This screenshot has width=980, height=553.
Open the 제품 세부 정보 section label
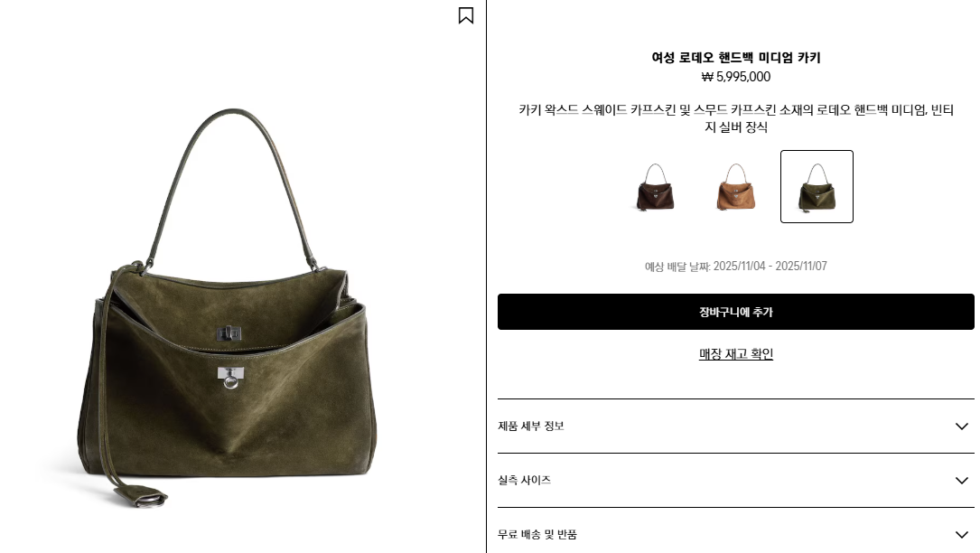point(530,426)
